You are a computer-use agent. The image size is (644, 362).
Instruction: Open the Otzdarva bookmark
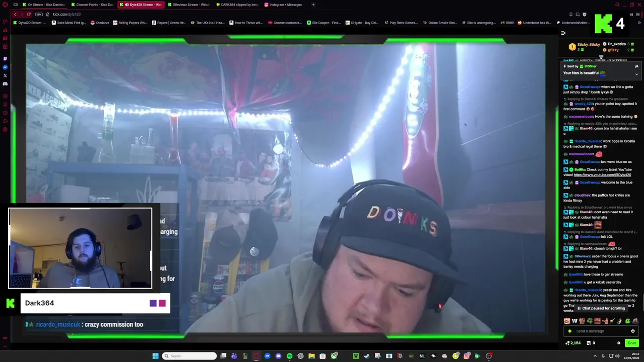(x=100, y=23)
